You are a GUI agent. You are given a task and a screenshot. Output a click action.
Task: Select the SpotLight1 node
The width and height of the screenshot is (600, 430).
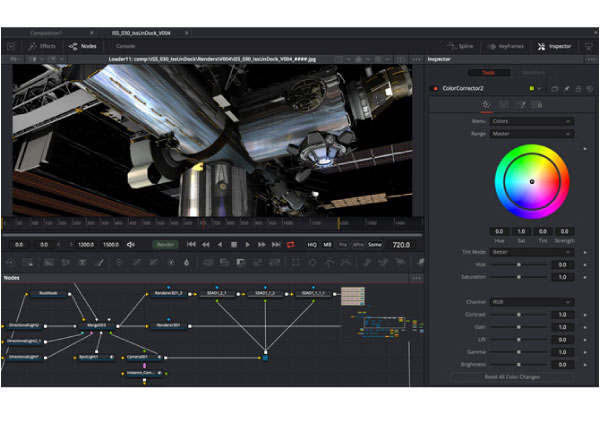(94, 357)
